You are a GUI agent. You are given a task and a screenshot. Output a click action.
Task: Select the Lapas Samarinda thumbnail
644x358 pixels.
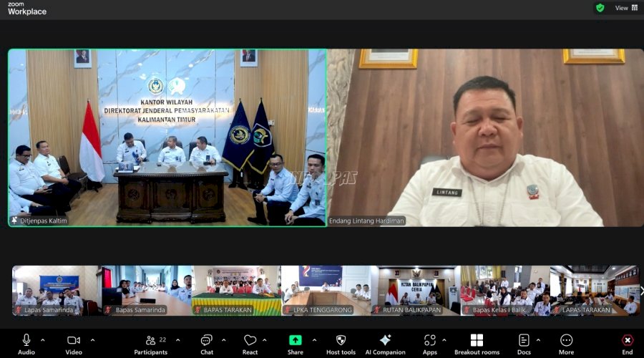pyautogui.click(x=57, y=291)
